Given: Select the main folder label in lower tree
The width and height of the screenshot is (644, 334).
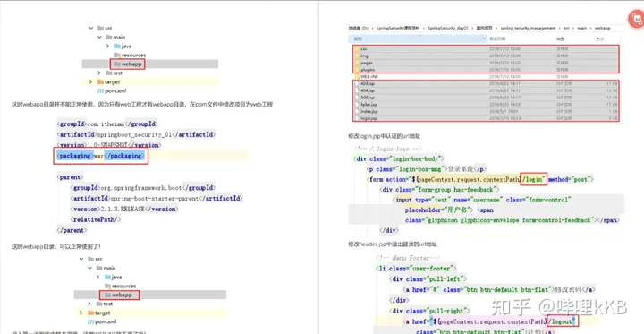Looking at the screenshot, I should pyautogui.click(x=109, y=268).
